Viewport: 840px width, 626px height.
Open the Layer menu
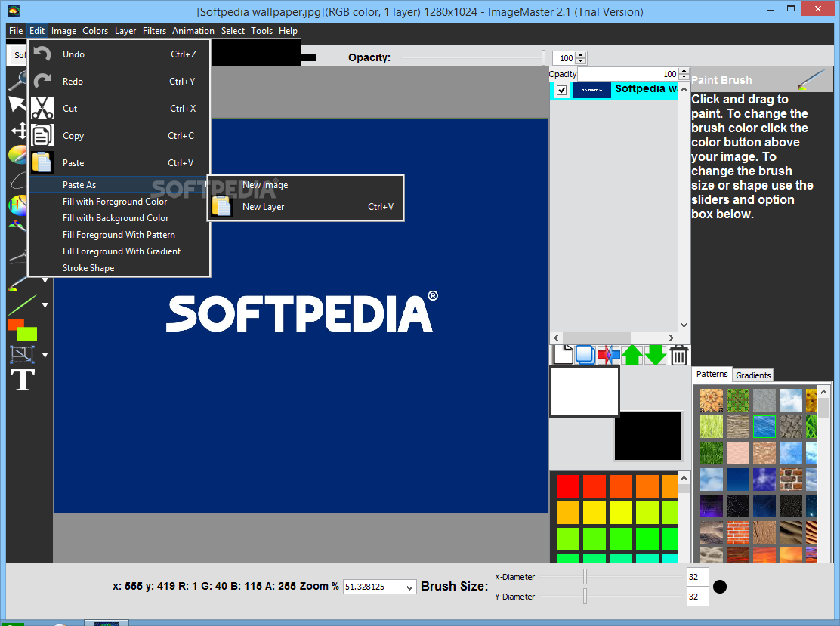(x=125, y=31)
